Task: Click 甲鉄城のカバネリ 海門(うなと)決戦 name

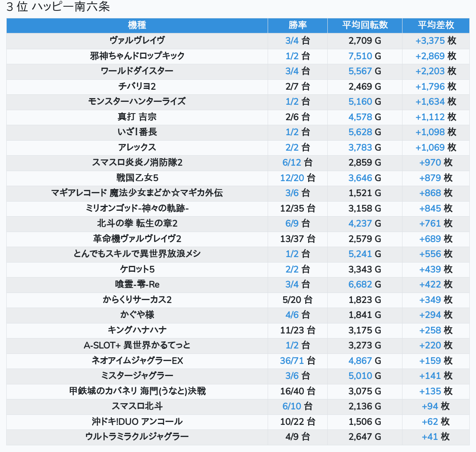Action: coord(137,391)
